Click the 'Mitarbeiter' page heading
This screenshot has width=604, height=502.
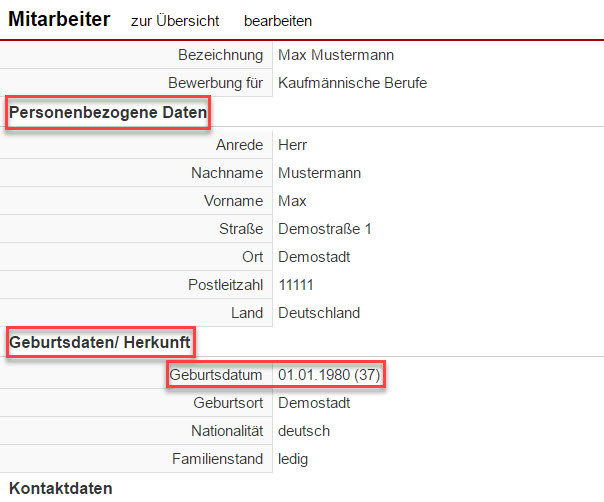(x=59, y=19)
